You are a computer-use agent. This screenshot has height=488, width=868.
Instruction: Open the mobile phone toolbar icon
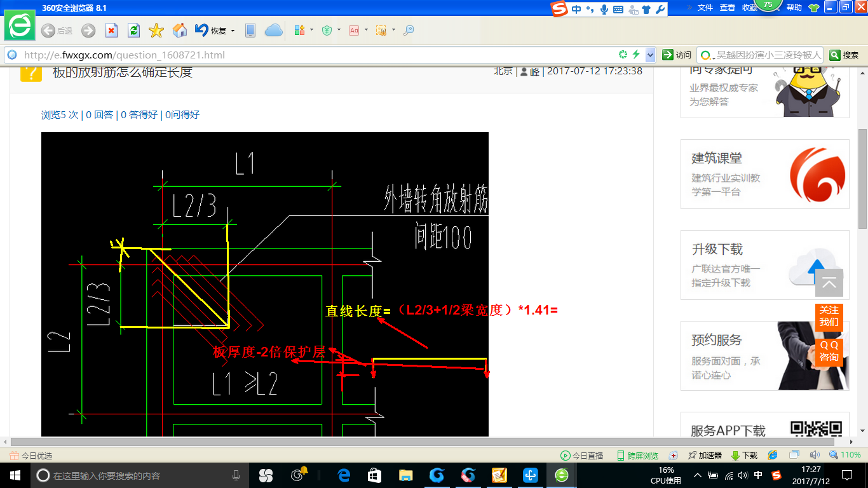[250, 30]
